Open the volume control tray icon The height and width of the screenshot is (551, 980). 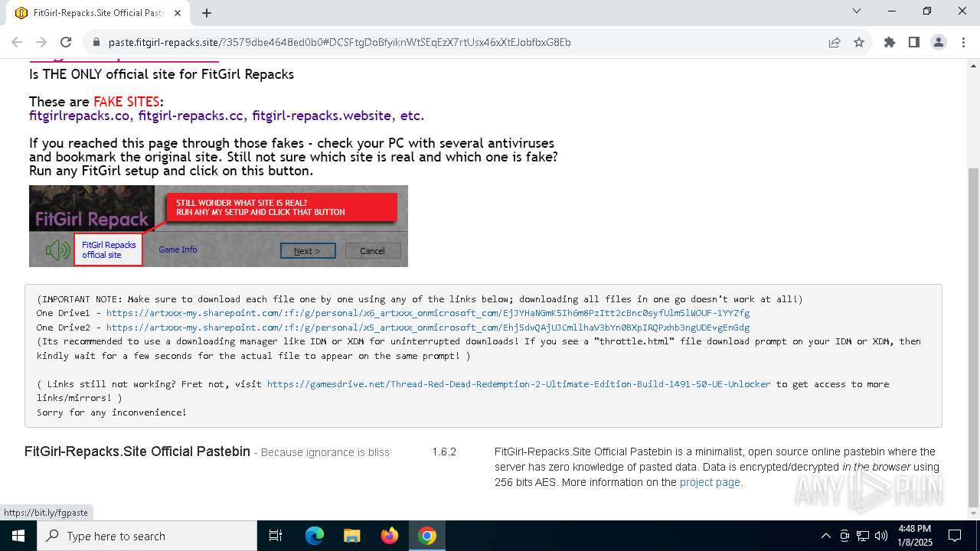[x=881, y=536]
